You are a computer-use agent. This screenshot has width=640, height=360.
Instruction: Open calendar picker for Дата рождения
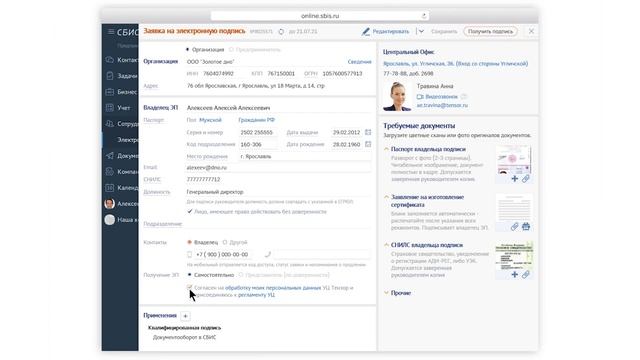[x=368, y=144]
